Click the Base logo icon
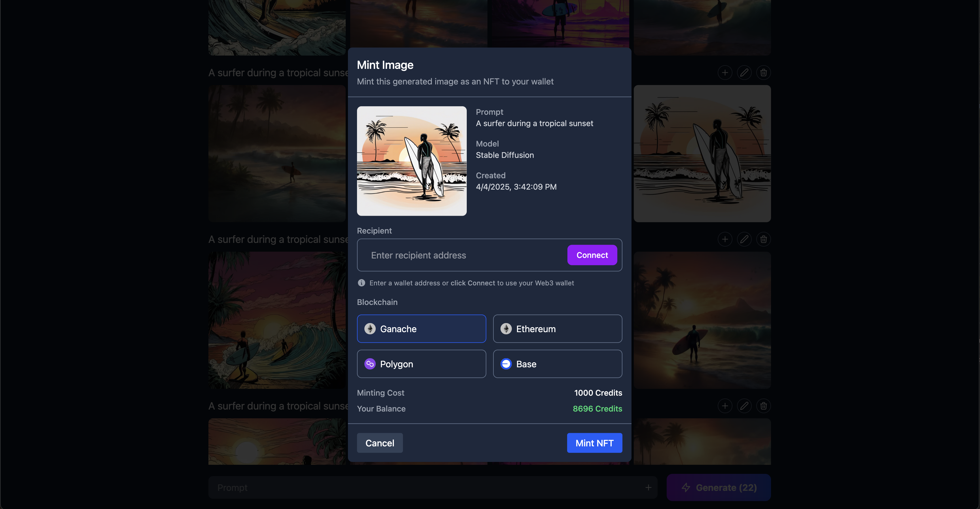This screenshot has width=980, height=509. (x=506, y=364)
